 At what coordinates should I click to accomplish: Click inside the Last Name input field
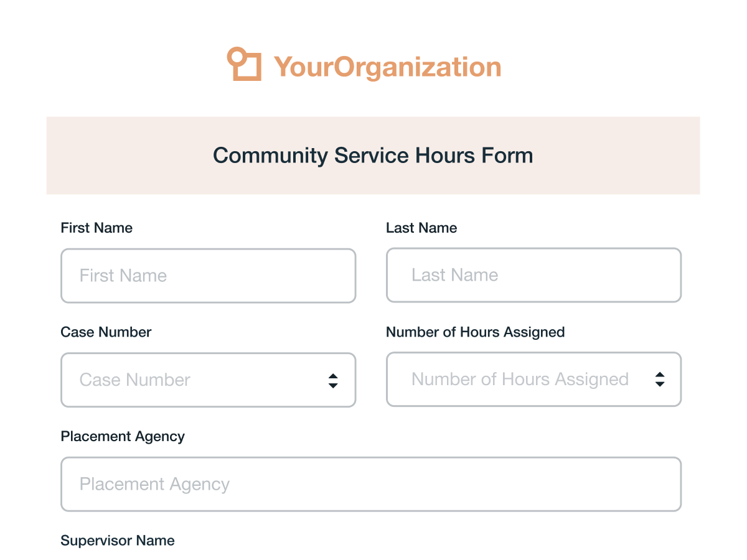coord(533,275)
